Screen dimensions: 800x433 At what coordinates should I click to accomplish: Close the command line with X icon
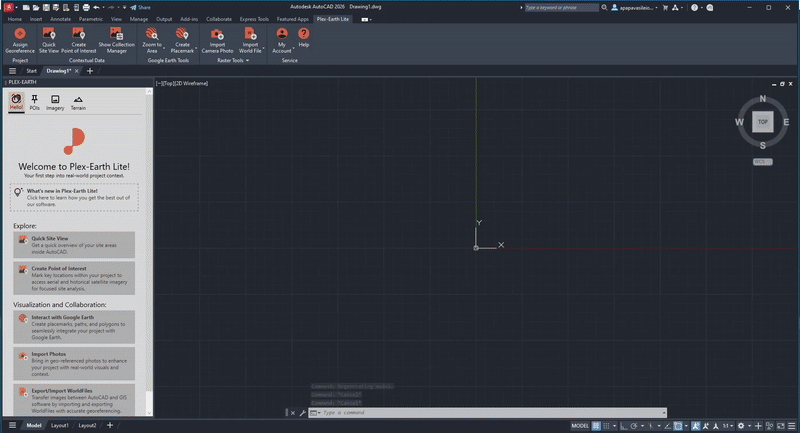pyautogui.click(x=292, y=413)
